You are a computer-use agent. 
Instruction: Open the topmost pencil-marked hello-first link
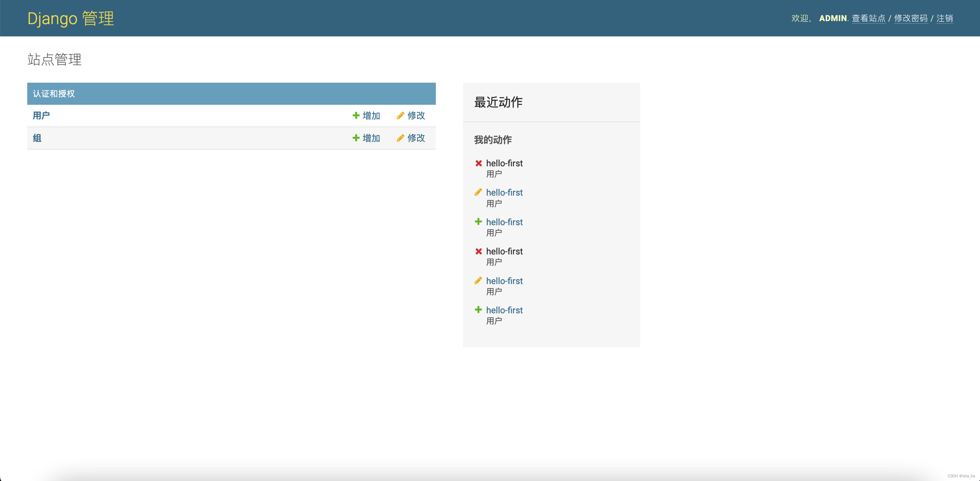504,193
